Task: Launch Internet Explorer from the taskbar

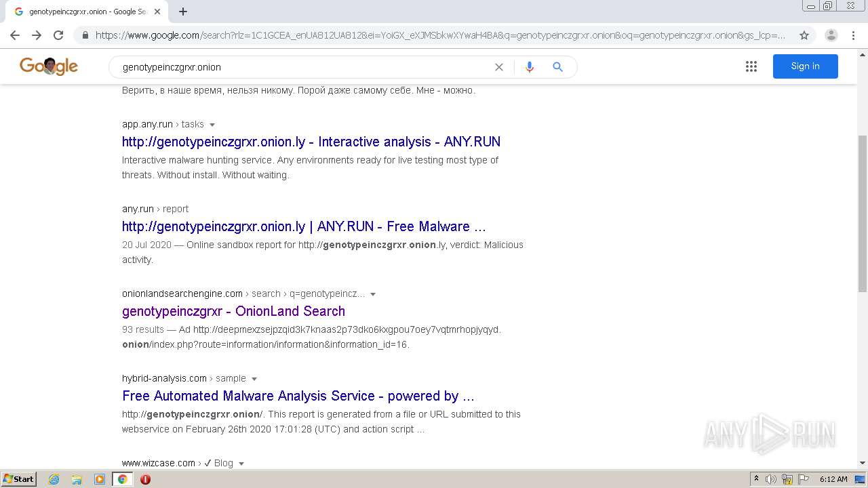Action: coord(54,479)
